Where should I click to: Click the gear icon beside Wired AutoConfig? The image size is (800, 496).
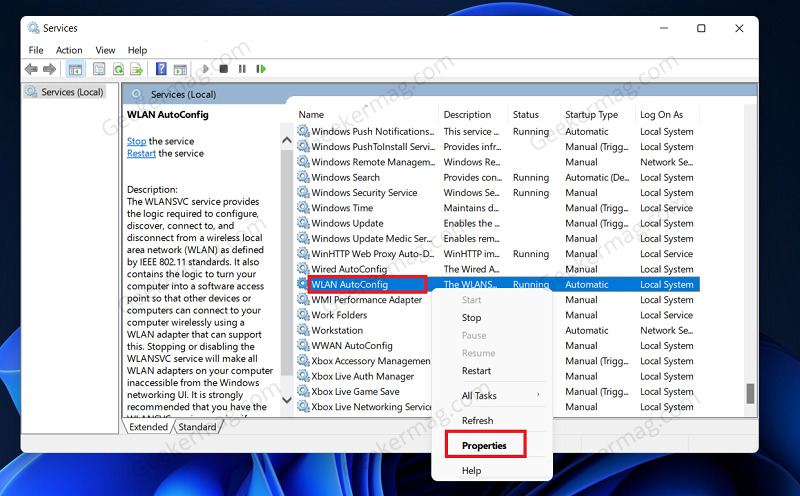[304, 269]
